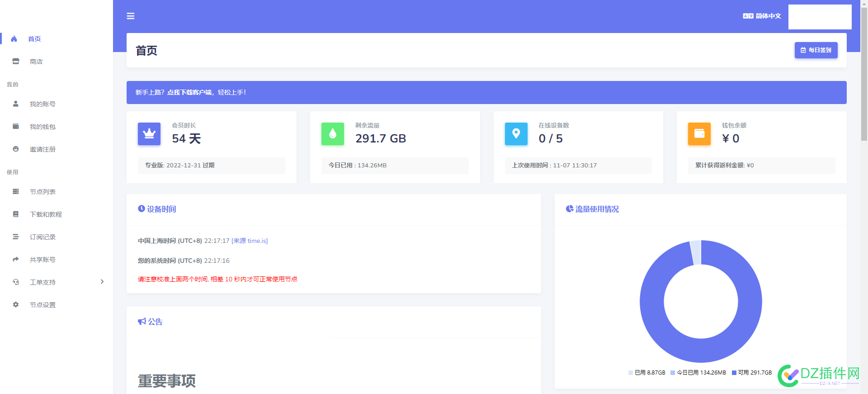Click the home icon in sidebar
The height and width of the screenshot is (394, 868).
click(x=14, y=39)
